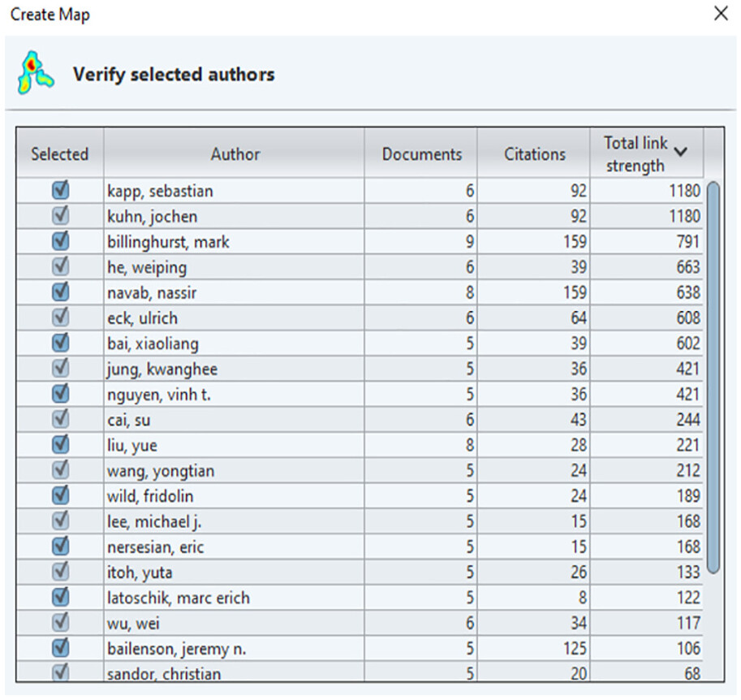
Task: Toggle checkbox next to wild, fridolin
Action: [60, 495]
